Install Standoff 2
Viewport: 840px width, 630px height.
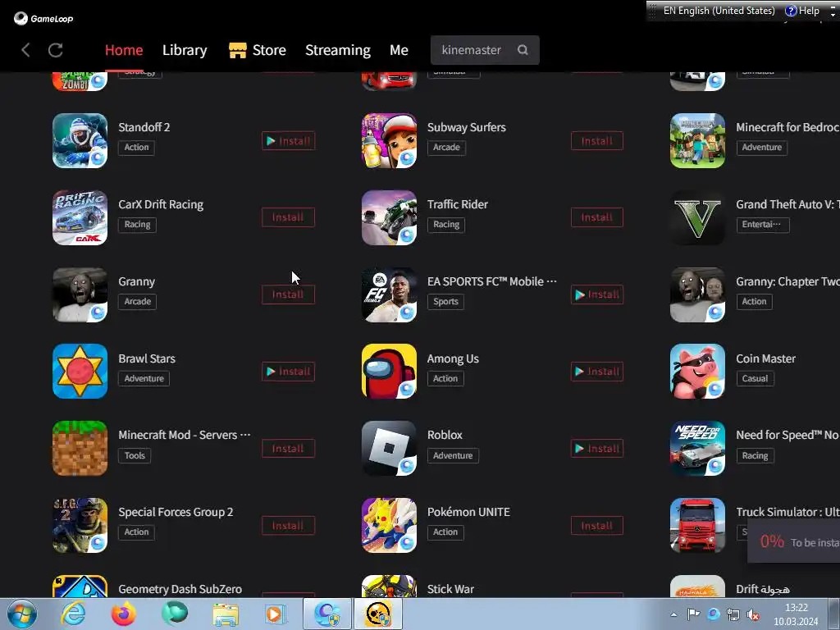pyautogui.click(x=288, y=141)
